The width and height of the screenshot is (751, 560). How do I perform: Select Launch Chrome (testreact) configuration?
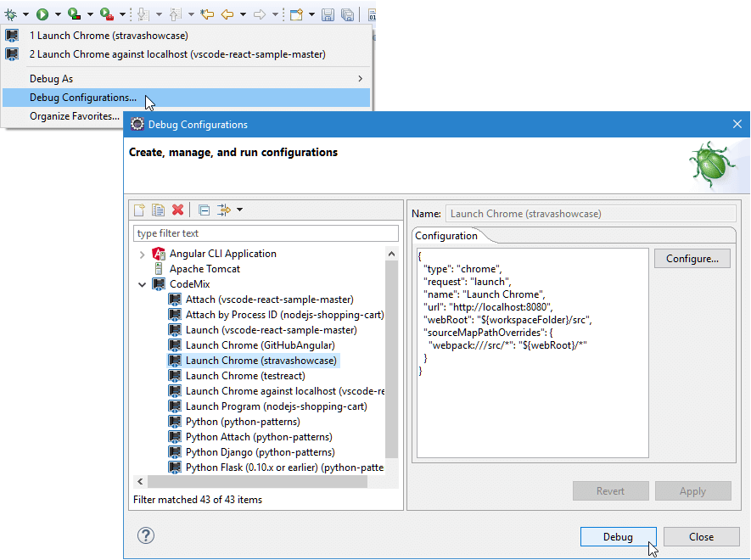tap(245, 376)
